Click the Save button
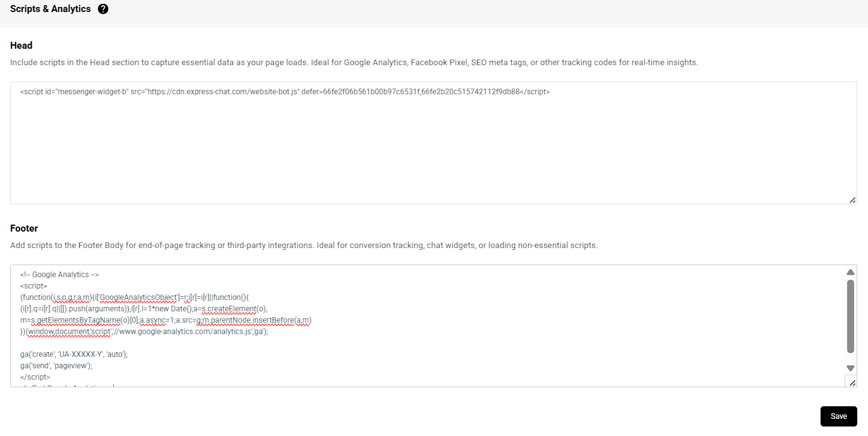 [x=838, y=416]
